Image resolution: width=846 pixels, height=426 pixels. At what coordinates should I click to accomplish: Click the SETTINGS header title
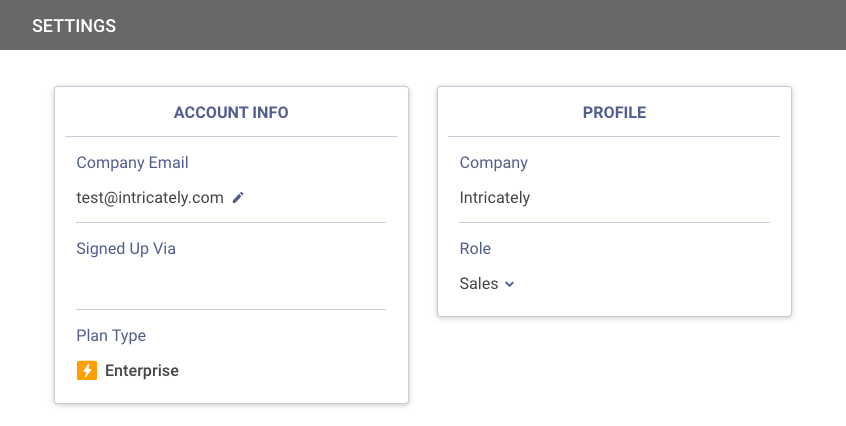tap(74, 26)
